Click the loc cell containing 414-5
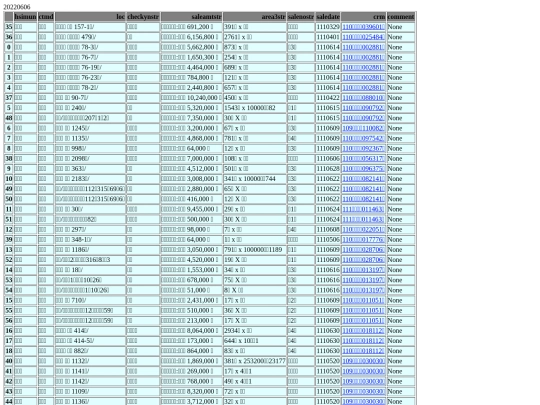The height and width of the screenshot is (405, 540). click(x=90, y=341)
